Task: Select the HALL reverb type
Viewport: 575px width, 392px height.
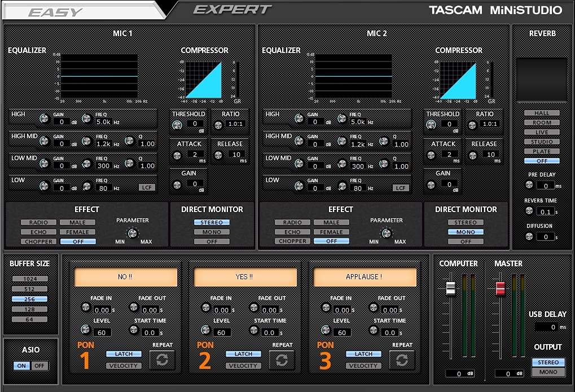Action: pos(541,112)
